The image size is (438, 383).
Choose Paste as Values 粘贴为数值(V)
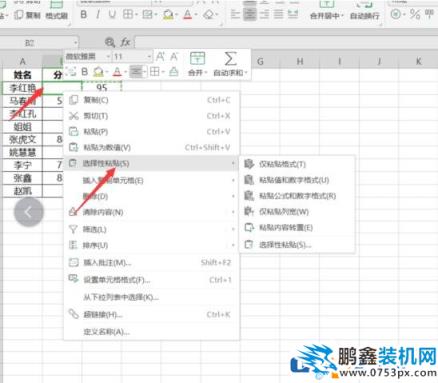[x=151, y=147]
